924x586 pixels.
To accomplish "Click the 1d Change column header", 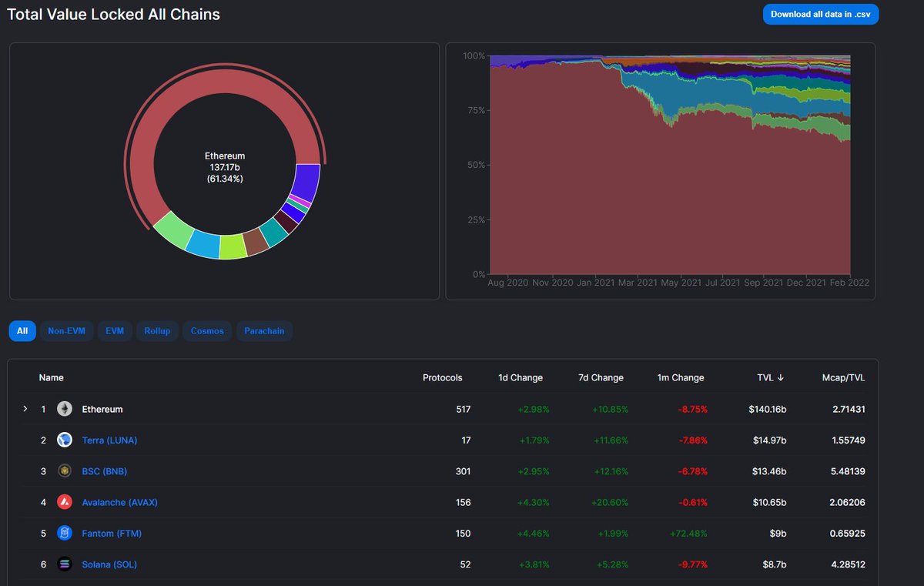I will [x=521, y=377].
